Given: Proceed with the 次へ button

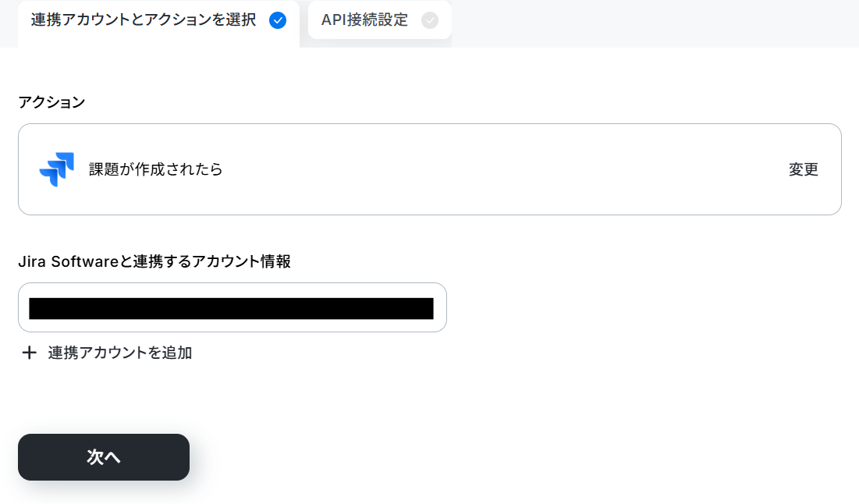Looking at the screenshot, I should point(104,457).
